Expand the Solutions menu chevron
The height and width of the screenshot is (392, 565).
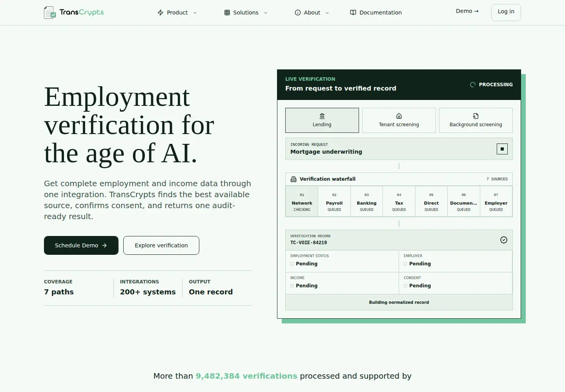(x=266, y=13)
